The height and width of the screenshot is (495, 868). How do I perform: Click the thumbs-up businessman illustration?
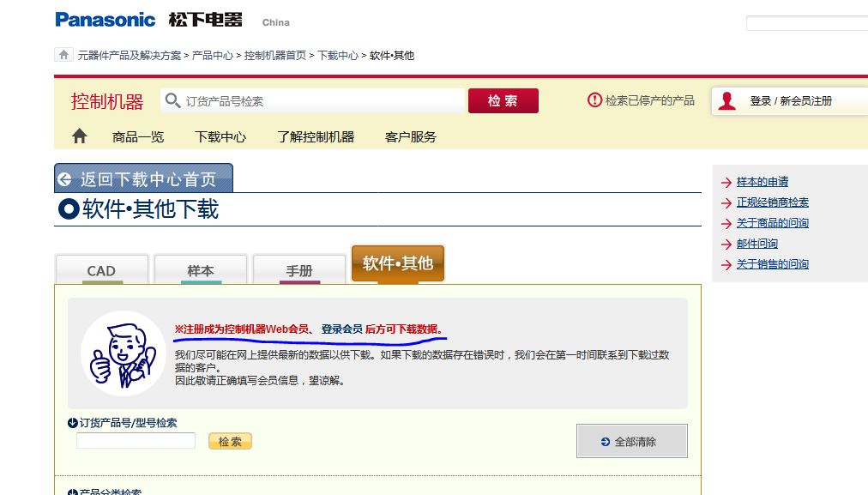point(123,353)
